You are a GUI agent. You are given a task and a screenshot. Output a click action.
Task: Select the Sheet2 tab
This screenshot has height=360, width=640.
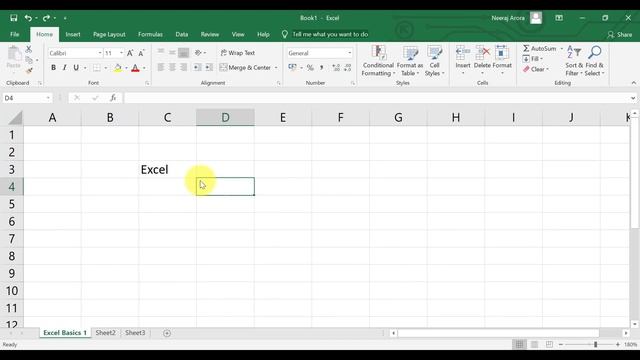coord(105,333)
